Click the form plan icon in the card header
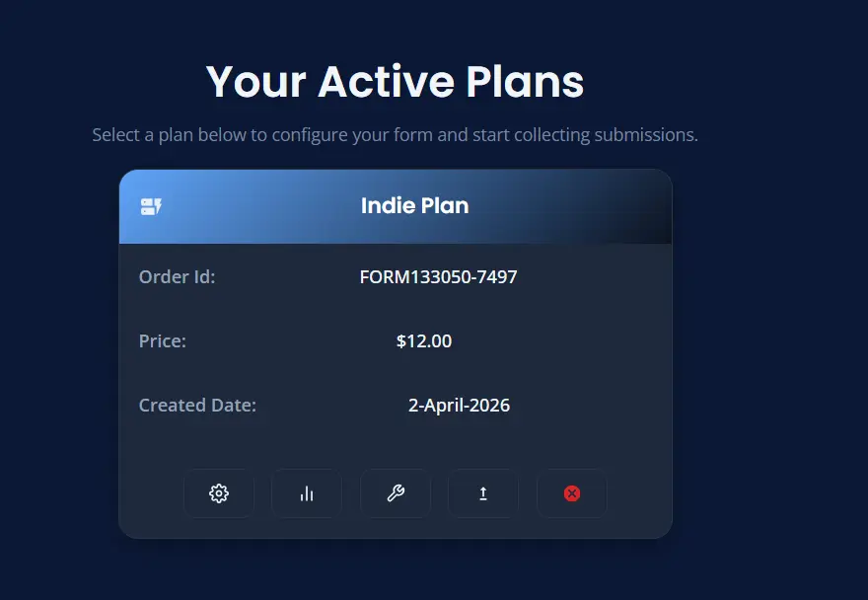868x600 pixels. [151, 205]
